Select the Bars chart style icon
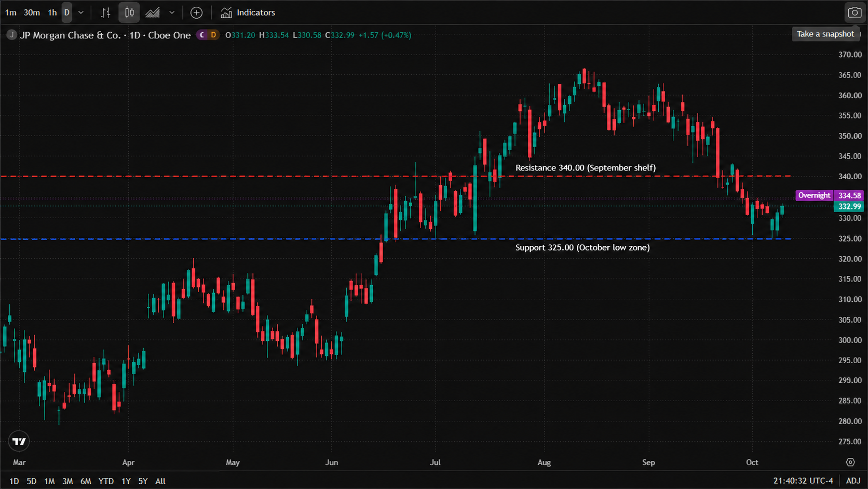This screenshot has height=489, width=868. 105,12
